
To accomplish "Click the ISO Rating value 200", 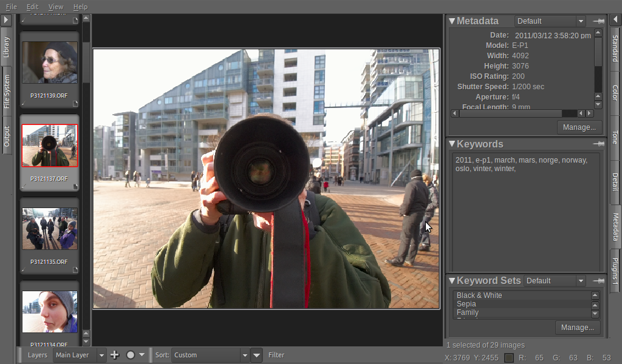I will point(518,76).
